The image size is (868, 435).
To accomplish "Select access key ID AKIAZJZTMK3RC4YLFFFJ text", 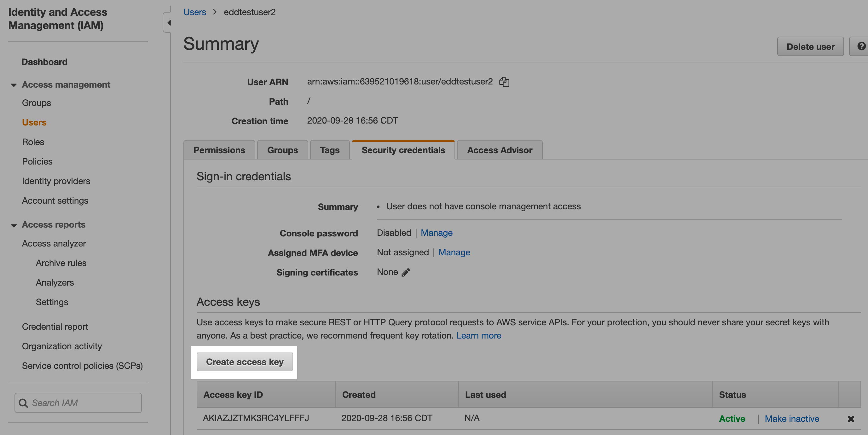I will (x=256, y=418).
